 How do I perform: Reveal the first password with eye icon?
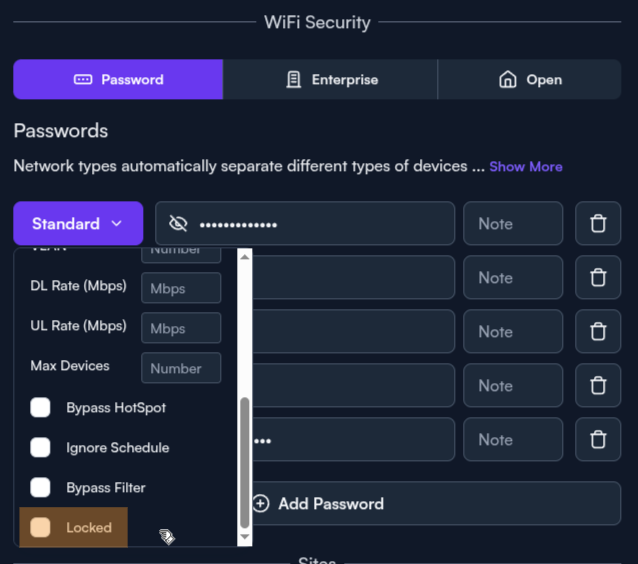[179, 224]
